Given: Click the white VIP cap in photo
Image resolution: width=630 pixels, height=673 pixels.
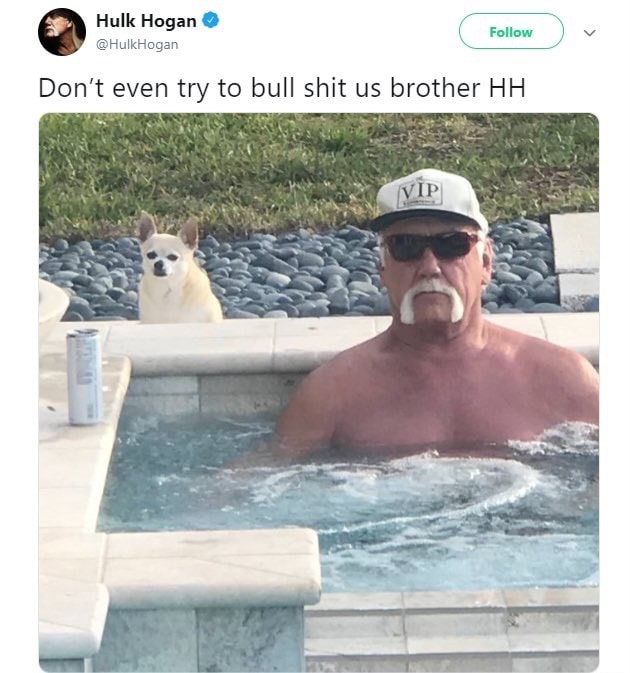Looking at the screenshot, I should pyautogui.click(x=429, y=199).
